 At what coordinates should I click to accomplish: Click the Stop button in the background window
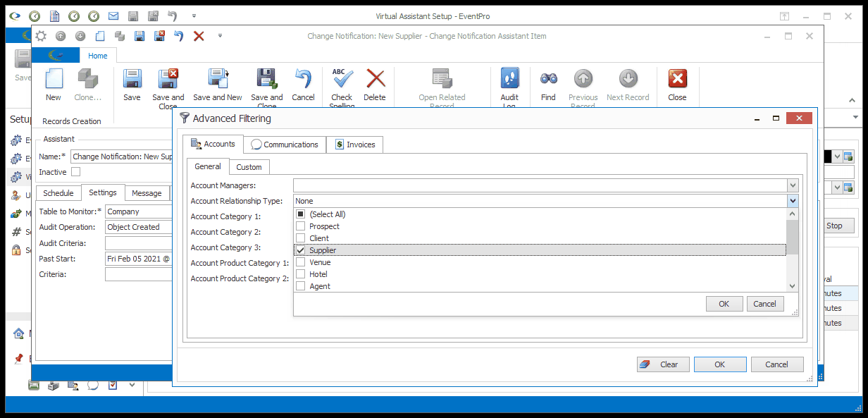837,226
